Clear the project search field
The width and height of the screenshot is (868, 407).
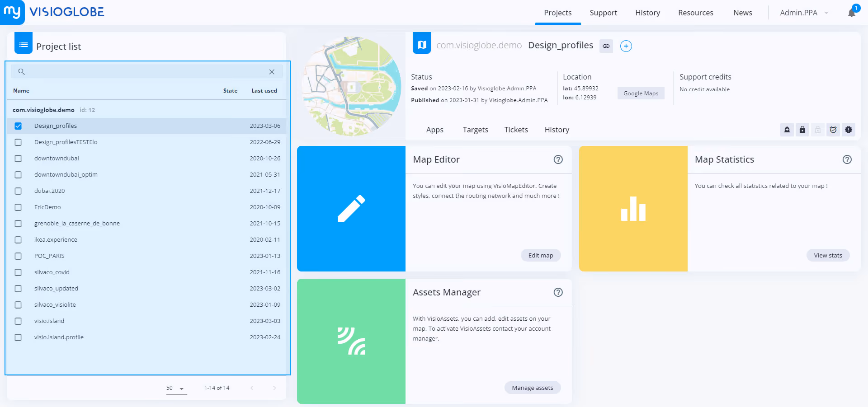[272, 72]
